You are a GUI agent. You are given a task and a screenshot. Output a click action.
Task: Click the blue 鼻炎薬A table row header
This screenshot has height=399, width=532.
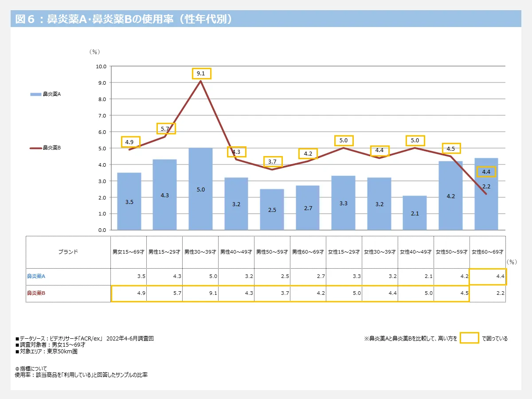click(68, 276)
